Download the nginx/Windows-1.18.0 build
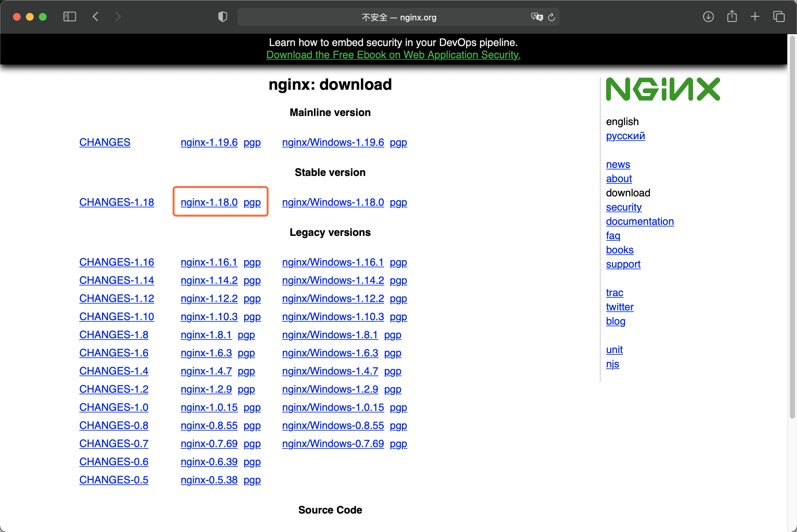 click(x=333, y=202)
